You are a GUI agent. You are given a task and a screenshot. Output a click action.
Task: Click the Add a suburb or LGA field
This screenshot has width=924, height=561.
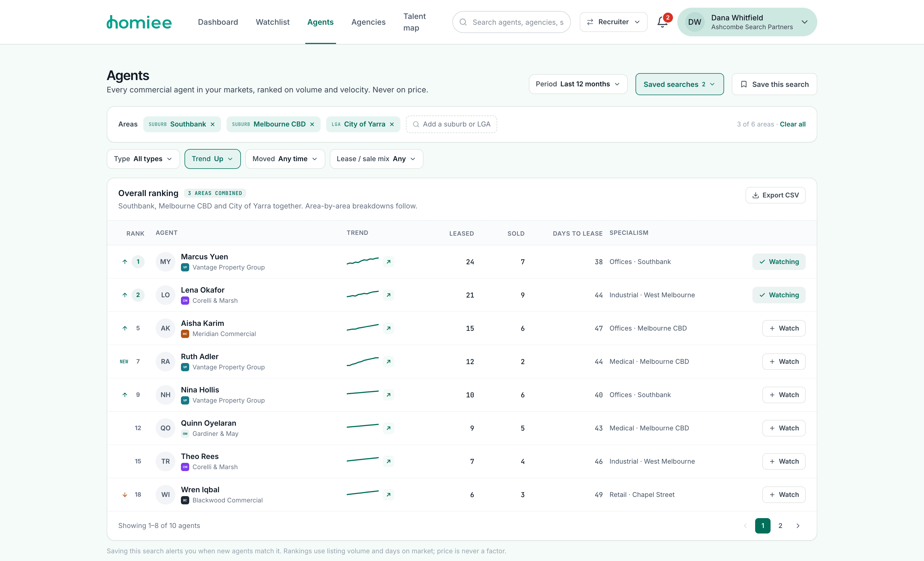point(452,124)
